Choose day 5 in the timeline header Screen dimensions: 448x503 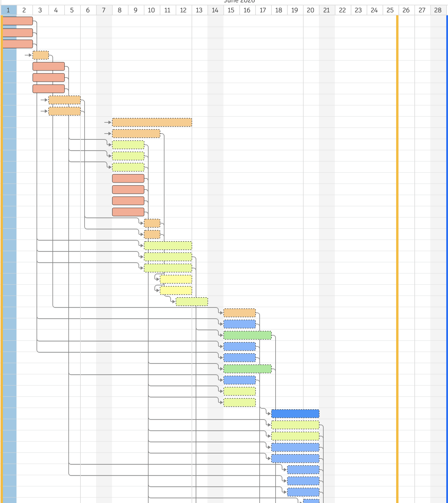coord(72,10)
